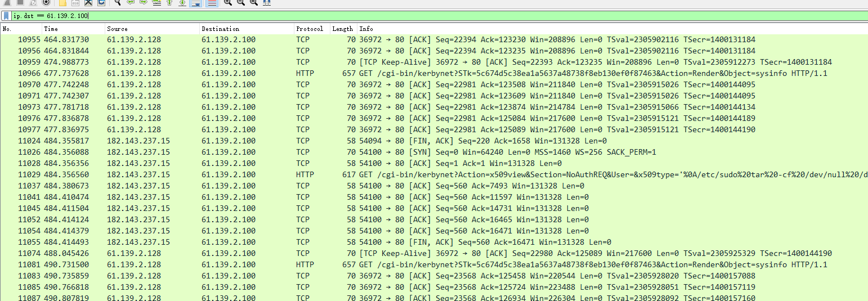Viewport: 868px width, 301px height.
Task: Toggle packet list colorization
Action: point(212,2)
